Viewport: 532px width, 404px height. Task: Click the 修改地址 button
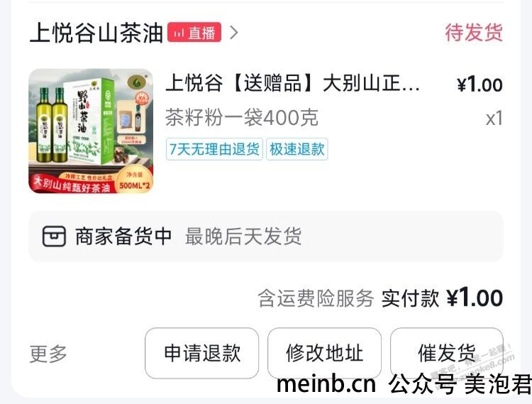[x=324, y=353]
